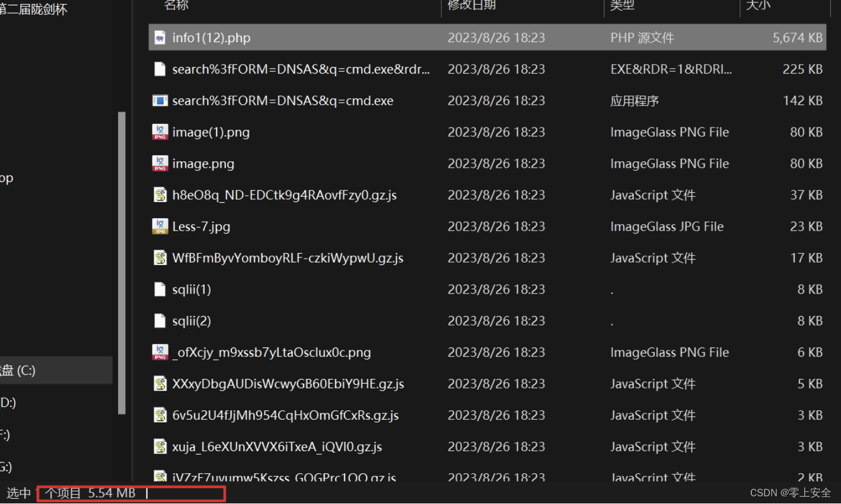
Task: Click the Less-7.jpg JPG icon
Action: click(160, 226)
